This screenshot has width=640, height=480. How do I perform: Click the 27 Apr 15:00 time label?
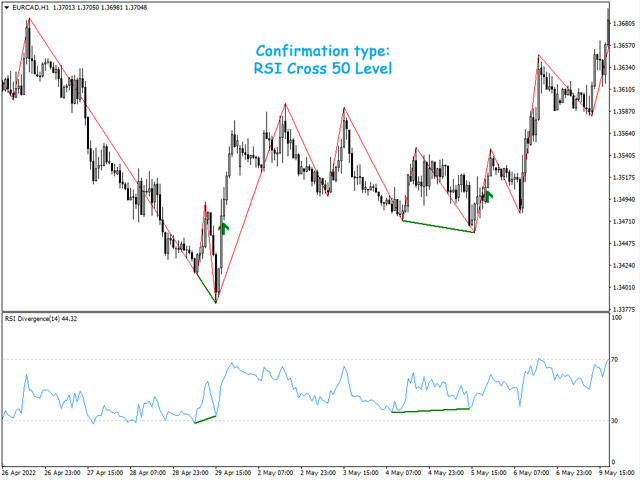(x=105, y=473)
